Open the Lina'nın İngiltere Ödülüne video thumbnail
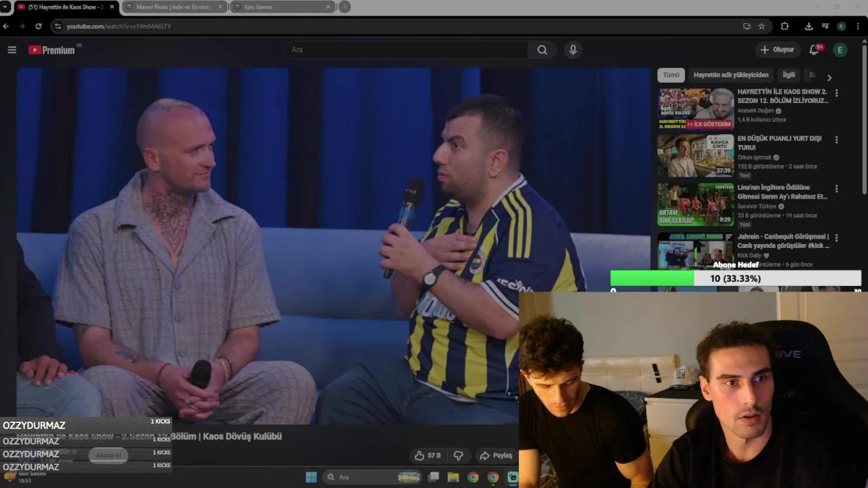This screenshot has height=488, width=868. (x=695, y=205)
